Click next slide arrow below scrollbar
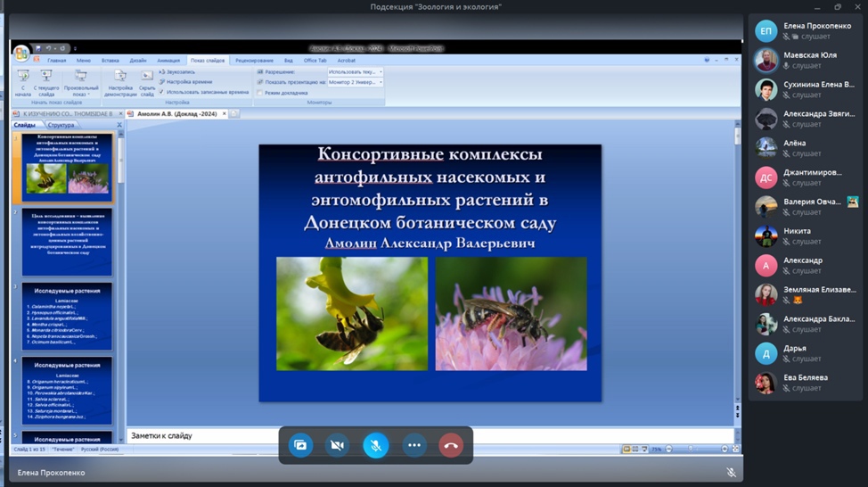The image size is (868, 487). (x=737, y=415)
